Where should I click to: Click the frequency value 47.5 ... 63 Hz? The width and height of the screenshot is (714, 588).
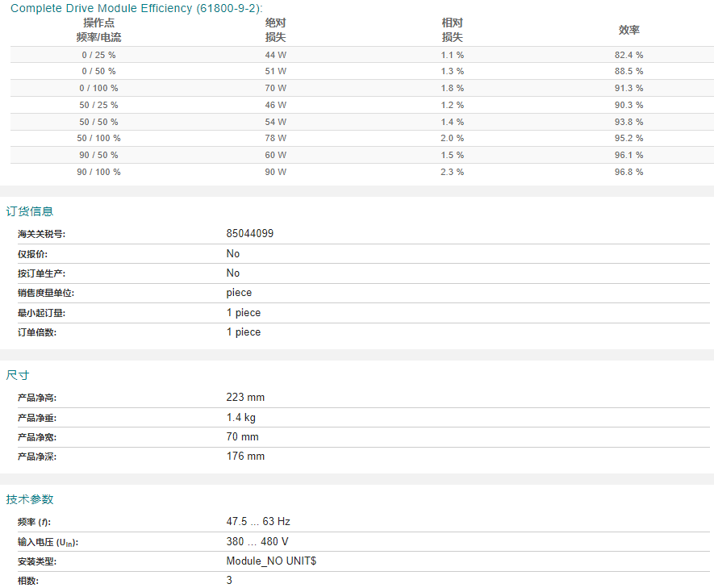pyautogui.click(x=258, y=522)
